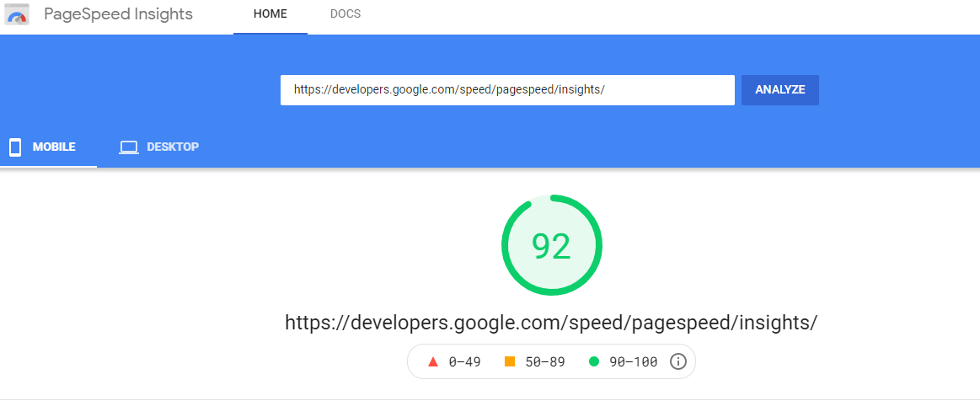980x401 pixels.
Task: Click the 50–89 range label
Action: tap(544, 362)
